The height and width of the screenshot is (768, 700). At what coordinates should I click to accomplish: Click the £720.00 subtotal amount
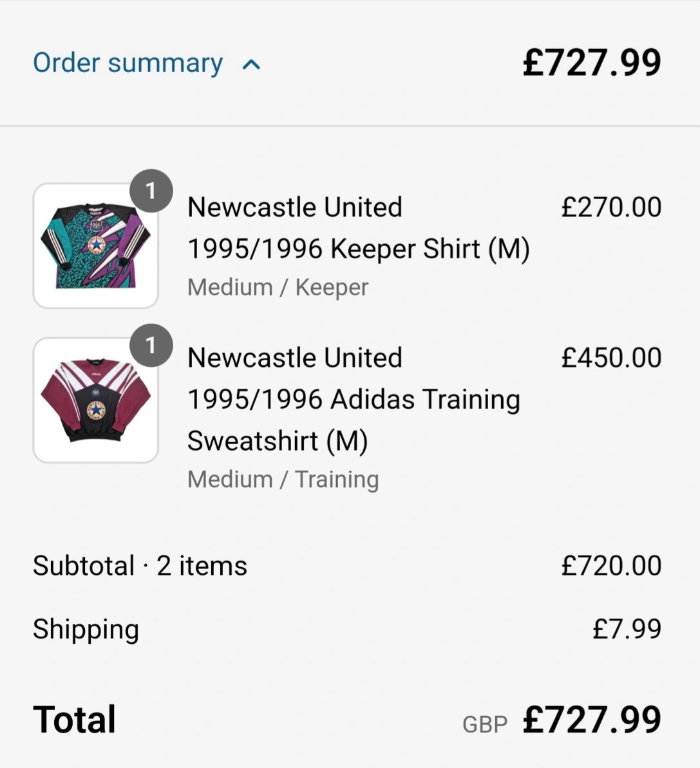pos(611,566)
